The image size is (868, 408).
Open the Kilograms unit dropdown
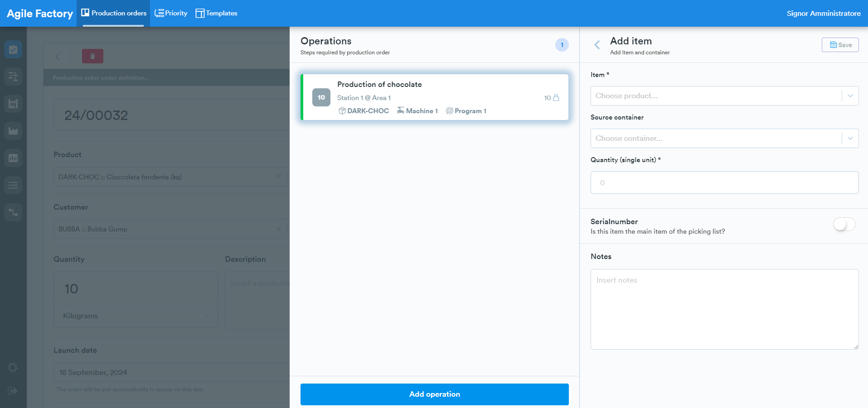tap(136, 316)
